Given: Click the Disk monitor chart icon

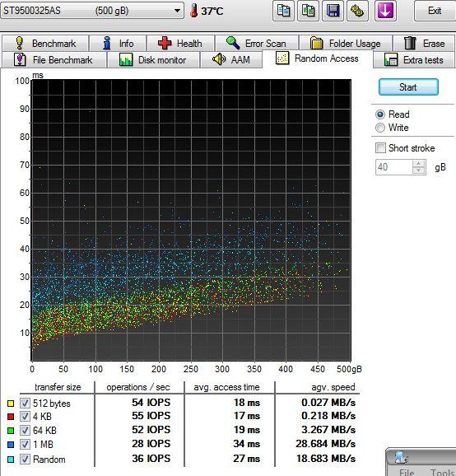Looking at the screenshot, I should tap(126, 60).
